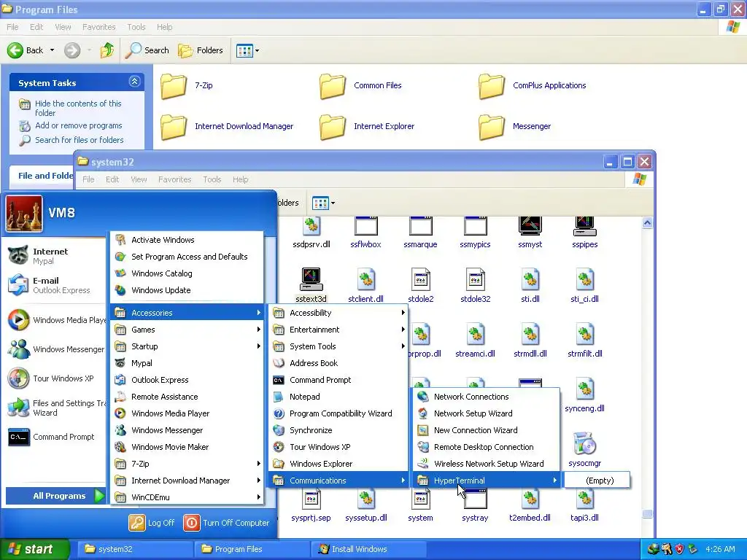Open the ComPlus Applications folder
This screenshot has height=560, width=747.
tap(492, 86)
